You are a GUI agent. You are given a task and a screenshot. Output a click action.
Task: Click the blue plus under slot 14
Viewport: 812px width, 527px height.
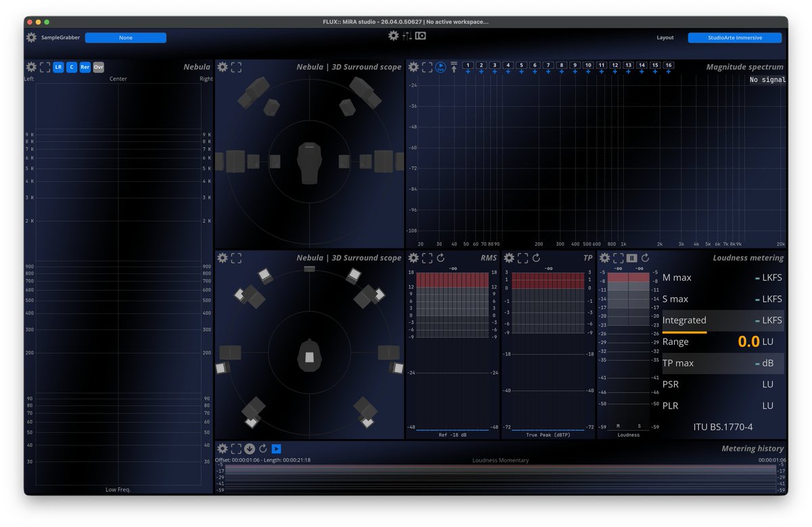pyautogui.click(x=641, y=71)
